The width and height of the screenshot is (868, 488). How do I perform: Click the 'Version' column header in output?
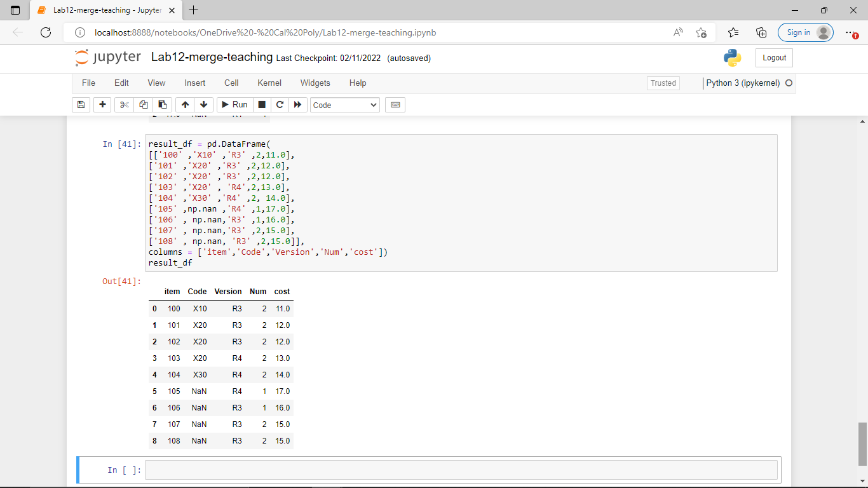[x=228, y=292]
